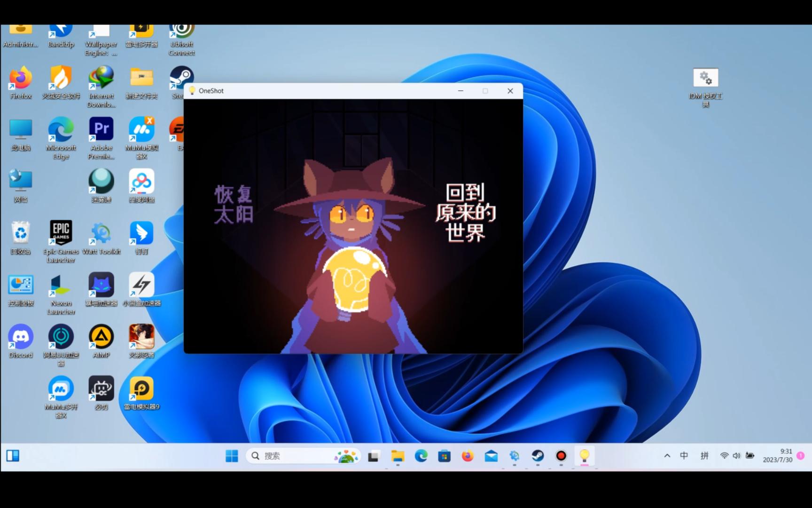The image size is (812, 508).
Task: Select the 回收站 recycle bin icon
Action: (21, 238)
